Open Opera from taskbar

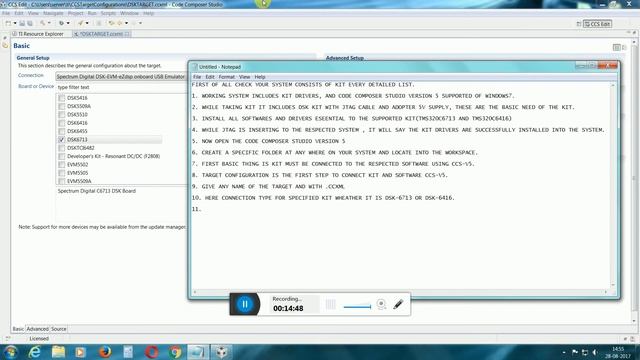(x=152, y=352)
